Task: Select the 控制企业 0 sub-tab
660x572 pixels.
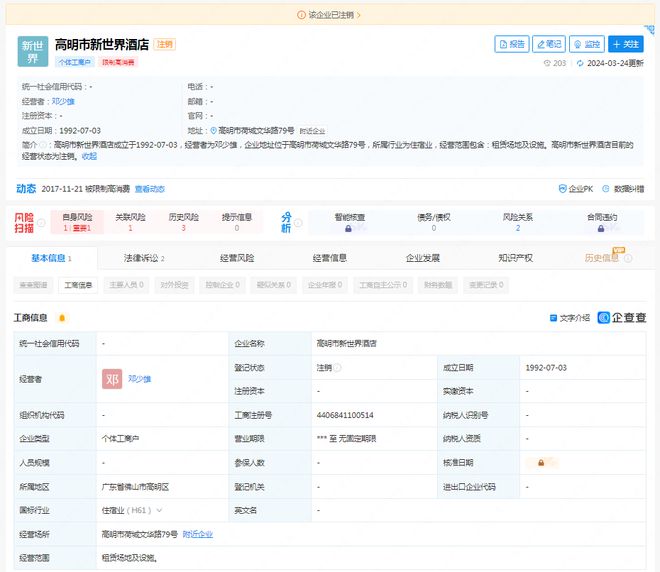Action: tap(223, 285)
